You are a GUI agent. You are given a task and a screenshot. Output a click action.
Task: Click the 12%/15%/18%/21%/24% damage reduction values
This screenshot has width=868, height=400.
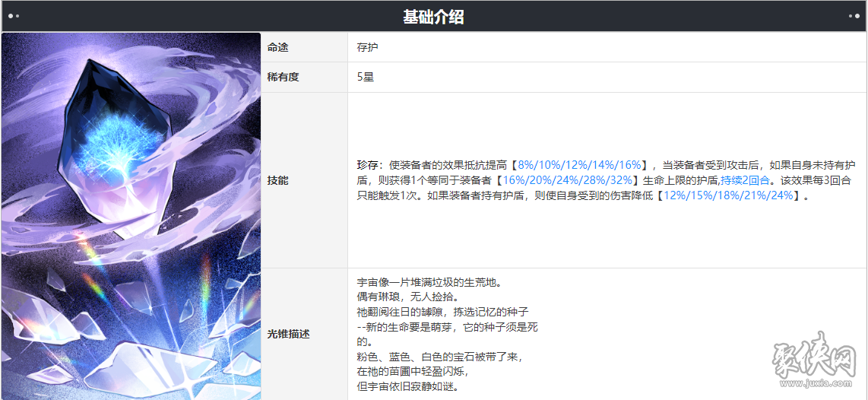(x=728, y=196)
